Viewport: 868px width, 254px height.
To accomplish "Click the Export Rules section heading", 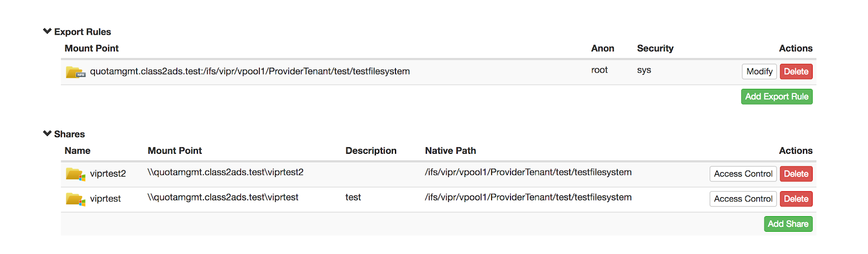I will click(x=82, y=32).
